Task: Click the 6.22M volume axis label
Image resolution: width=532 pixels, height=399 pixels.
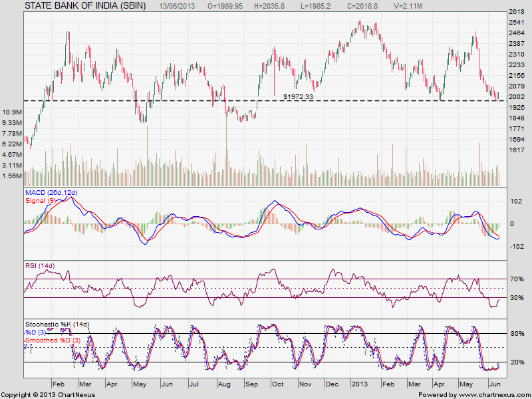Action: tap(12, 144)
